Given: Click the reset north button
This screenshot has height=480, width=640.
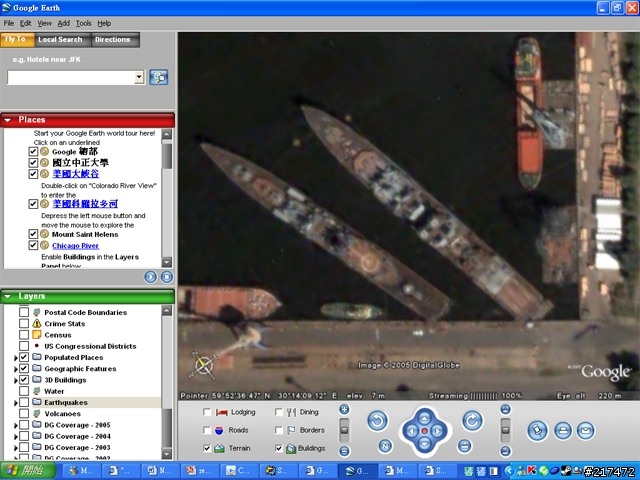Looking at the screenshot, I should coord(385,446).
